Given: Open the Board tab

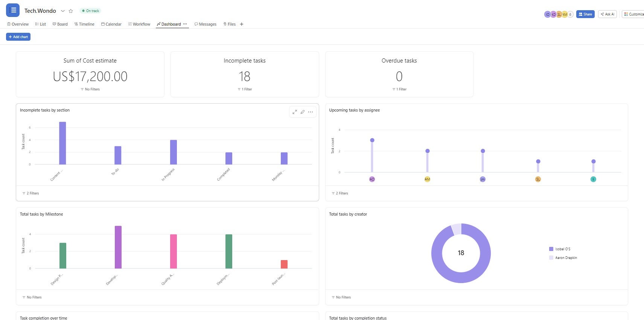Looking at the screenshot, I should click(60, 24).
